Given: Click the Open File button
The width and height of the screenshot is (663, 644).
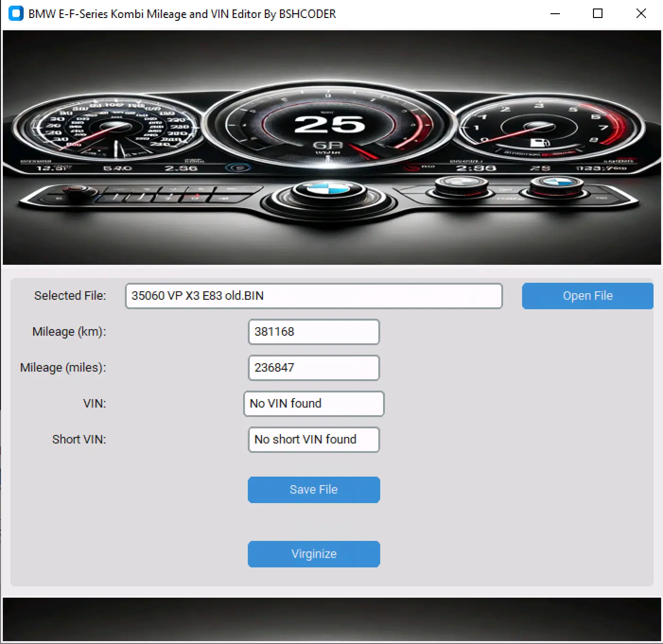Looking at the screenshot, I should click(x=587, y=296).
